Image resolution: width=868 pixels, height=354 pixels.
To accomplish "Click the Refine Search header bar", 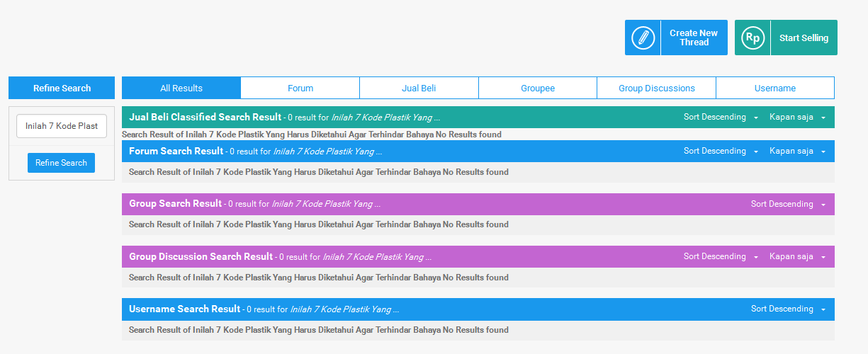I will [62, 88].
